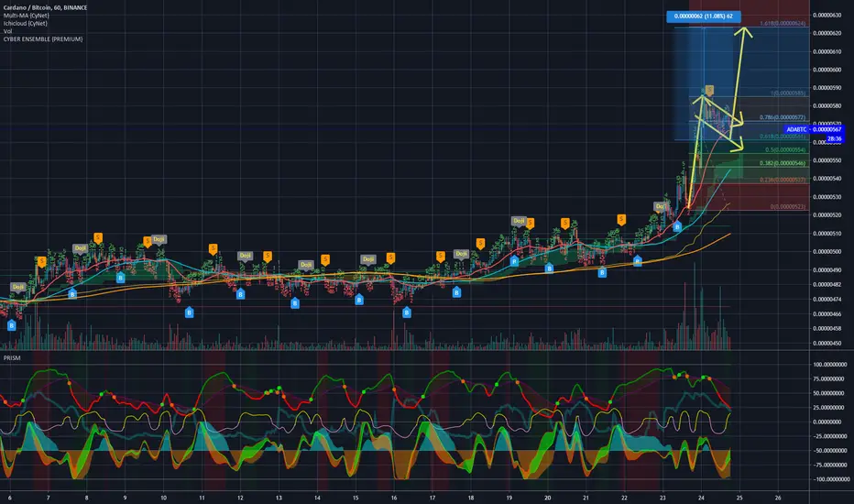Click the leftmost Doji candle label

(x=18, y=287)
